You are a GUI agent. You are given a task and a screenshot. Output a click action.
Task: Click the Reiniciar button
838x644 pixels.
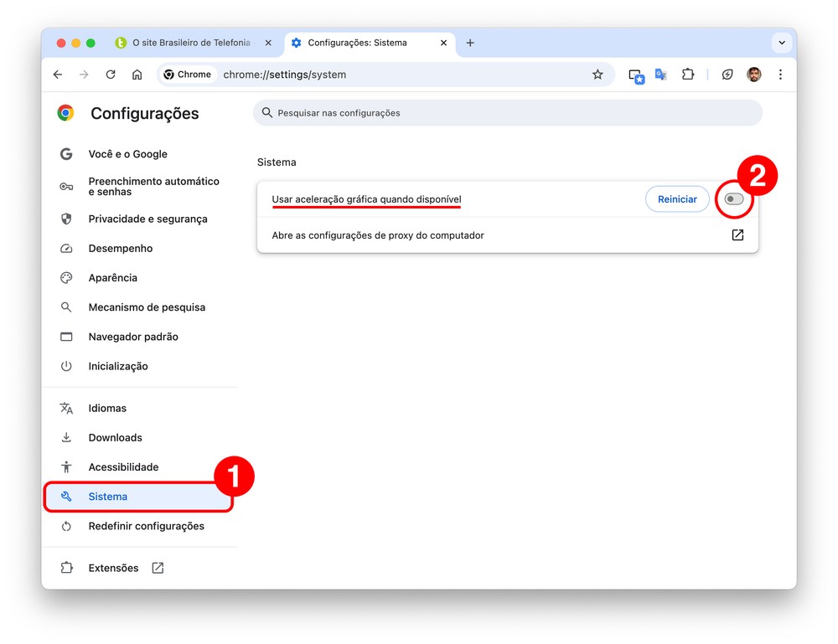[677, 199]
